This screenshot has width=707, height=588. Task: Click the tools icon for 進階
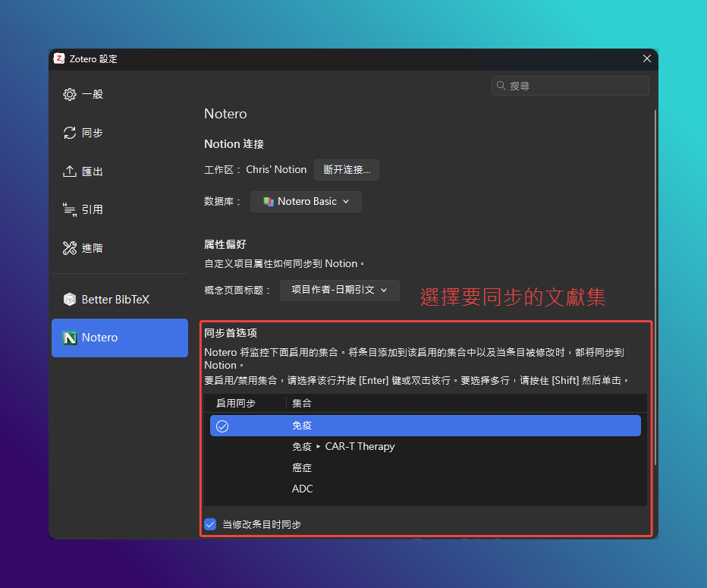click(x=70, y=248)
